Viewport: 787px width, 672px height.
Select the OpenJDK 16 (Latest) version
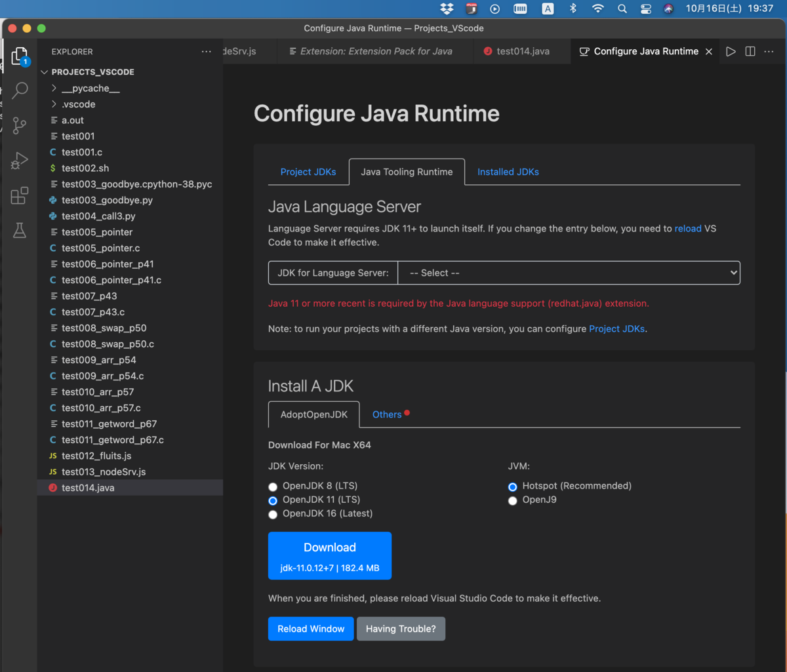[273, 514]
